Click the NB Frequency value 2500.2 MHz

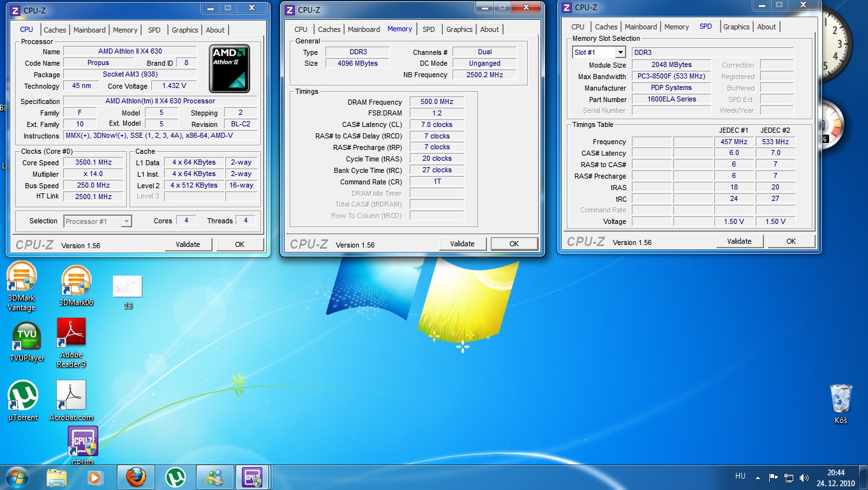coord(484,75)
